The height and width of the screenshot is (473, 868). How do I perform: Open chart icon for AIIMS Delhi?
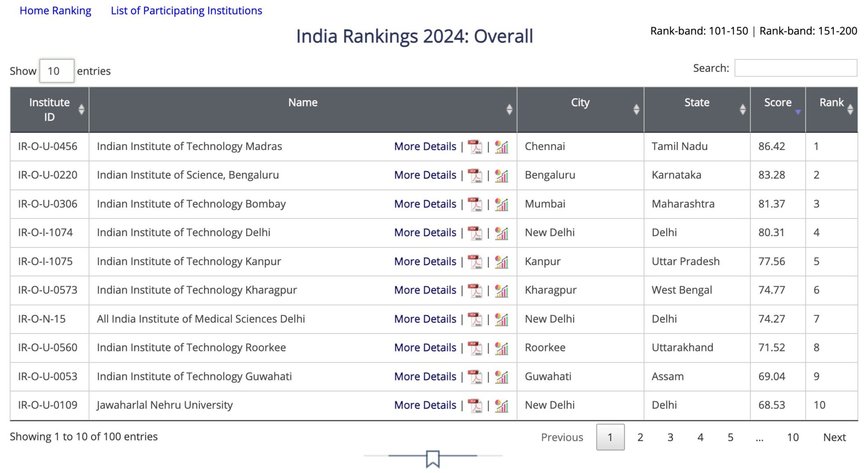click(x=502, y=319)
